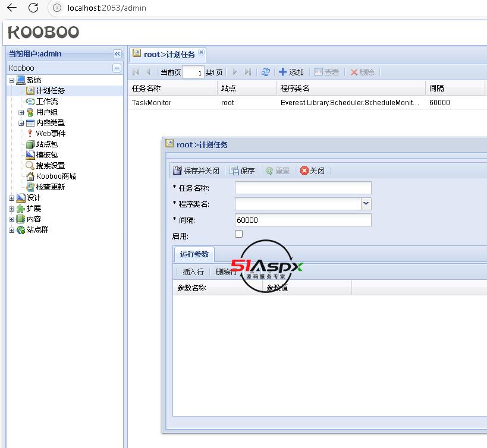This screenshot has height=448, width=487.
Task: Click 保存并关闭 in the dialog
Action: pyautogui.click(x=196, y=171)
